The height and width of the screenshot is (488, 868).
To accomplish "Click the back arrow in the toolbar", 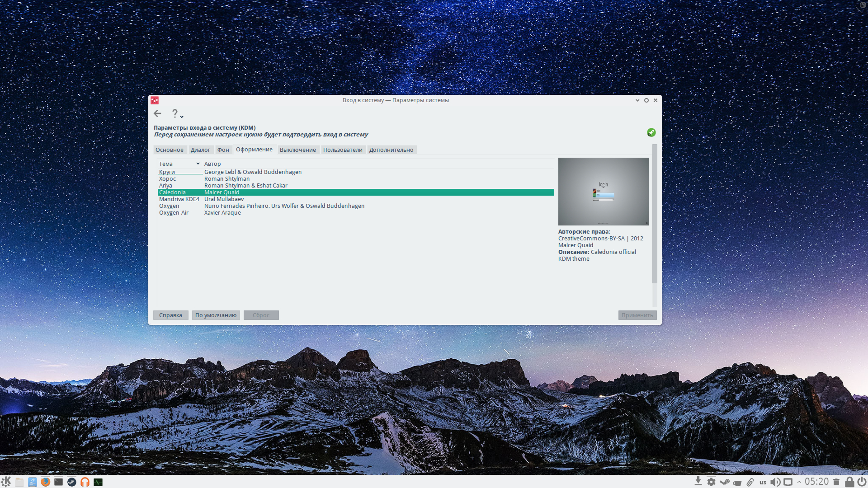I will point(157,113).
